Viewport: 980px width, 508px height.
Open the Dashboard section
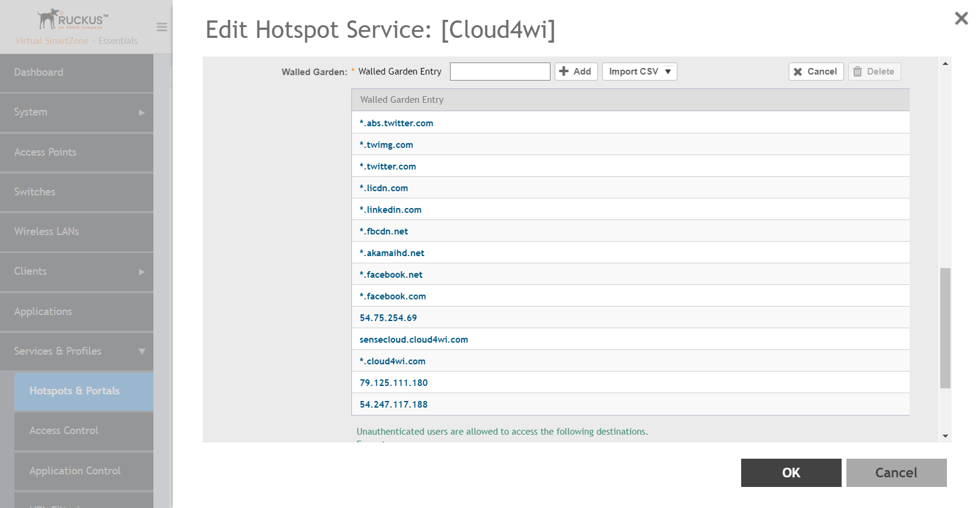[x=76, y=73]
